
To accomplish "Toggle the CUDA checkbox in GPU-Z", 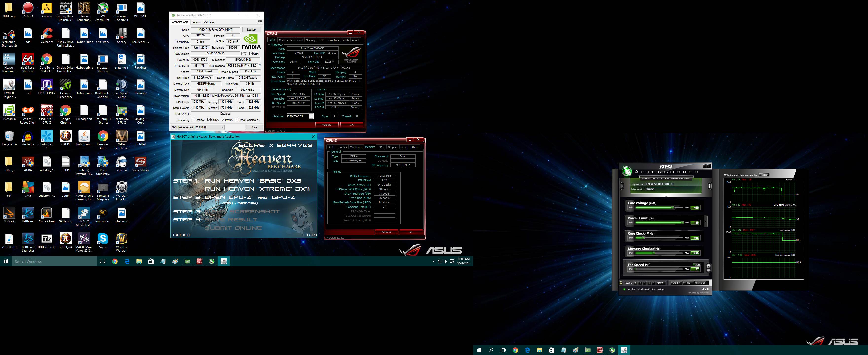I will click(209, 120).
